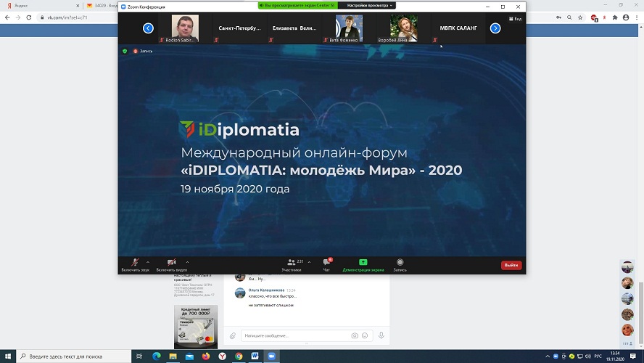Open the Zoom Чат panel

click(x=326, y=264)
